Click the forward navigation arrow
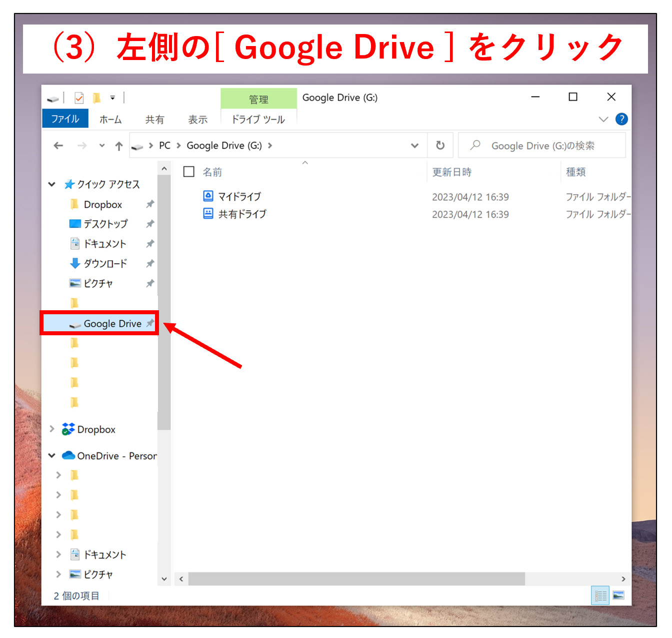Viewport: 672px width, 638px height. [x=82, y=146]
